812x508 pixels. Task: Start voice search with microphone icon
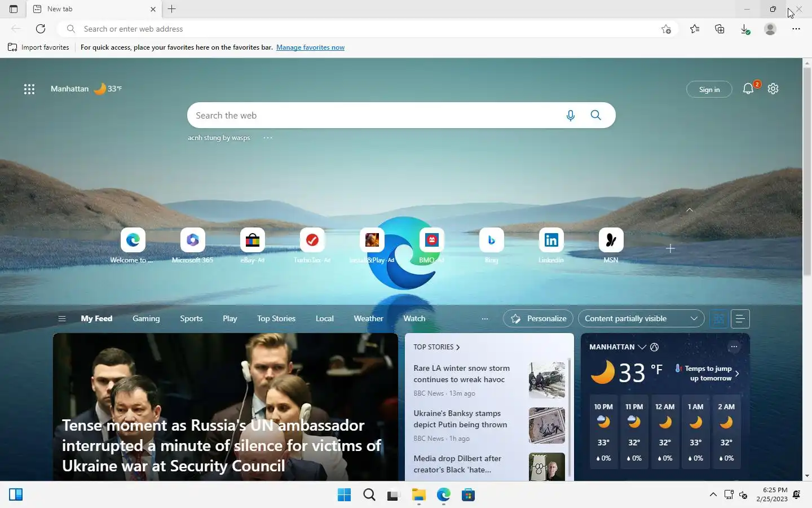571,115
